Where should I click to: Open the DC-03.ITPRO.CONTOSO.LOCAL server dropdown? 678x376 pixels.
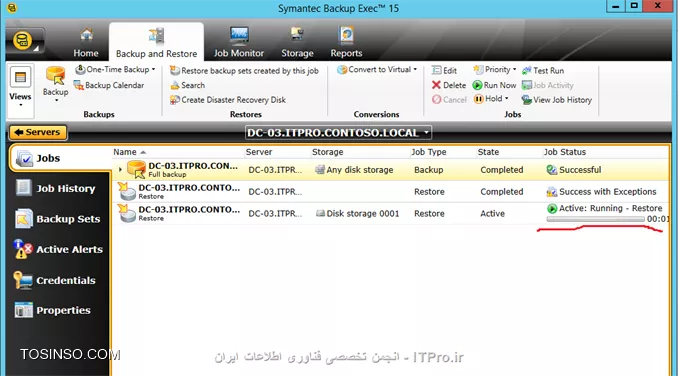click(338, 133)
